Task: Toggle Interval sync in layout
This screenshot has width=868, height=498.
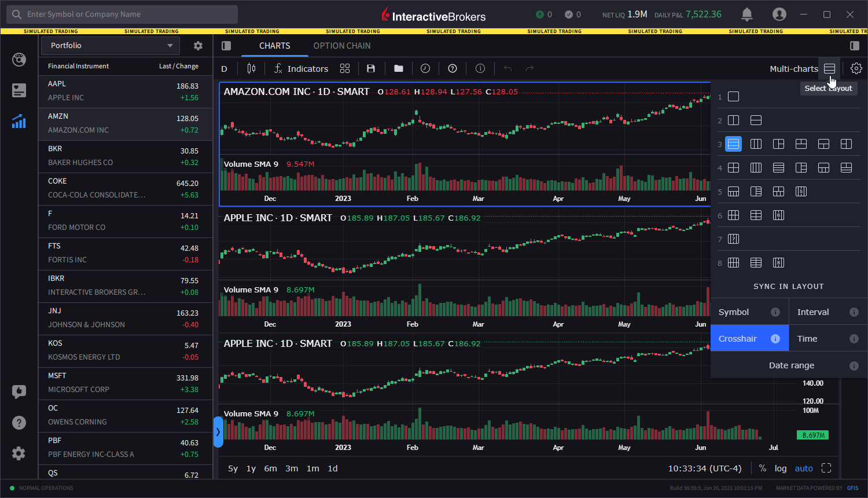Action: [x=828, y=312]
